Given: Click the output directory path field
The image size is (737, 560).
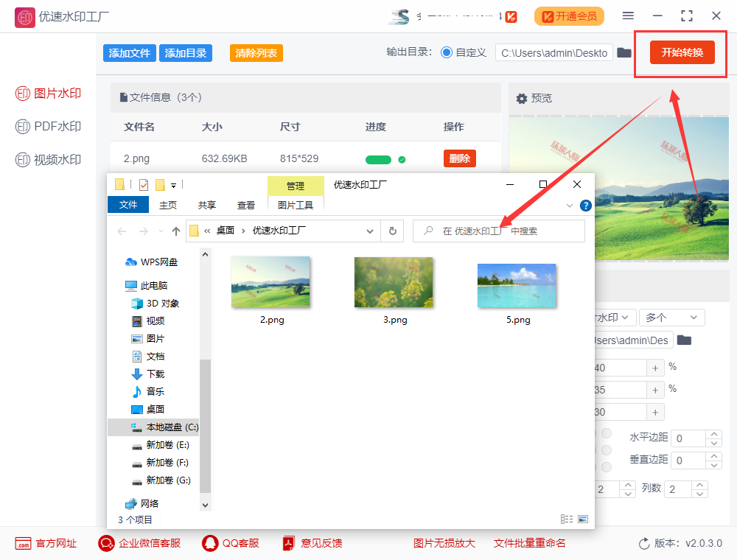Looking at the screenshot, I should pos(553,53).
